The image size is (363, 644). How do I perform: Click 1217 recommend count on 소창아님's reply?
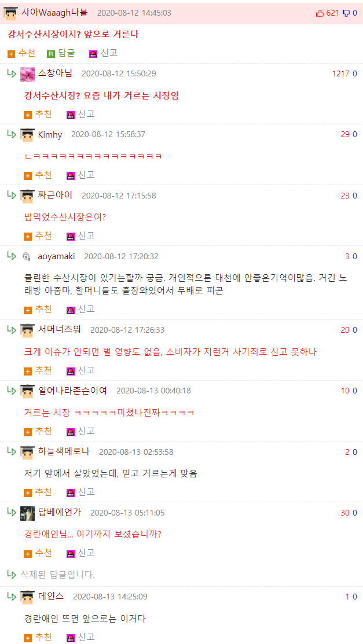(x=340, y=73)
